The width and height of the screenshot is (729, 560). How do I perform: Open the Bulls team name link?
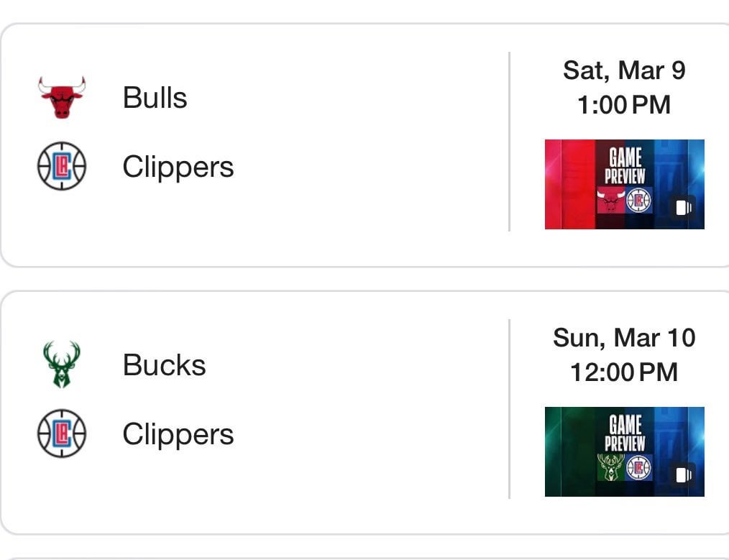coord(155,98)
